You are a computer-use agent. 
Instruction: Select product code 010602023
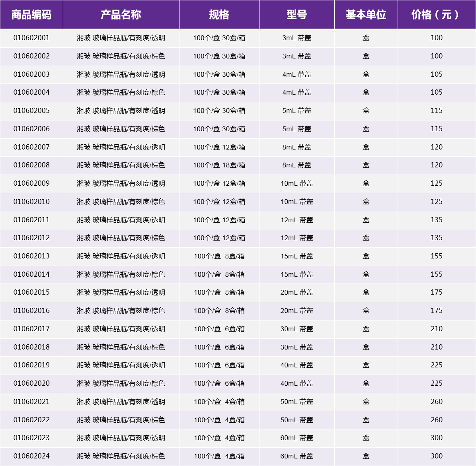click(31, 438)
